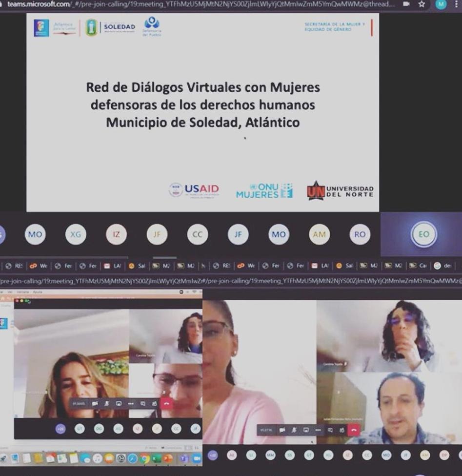Hang up call in right Teams window
The height and width of the screenshot is (476, 462).
[354, 430]
